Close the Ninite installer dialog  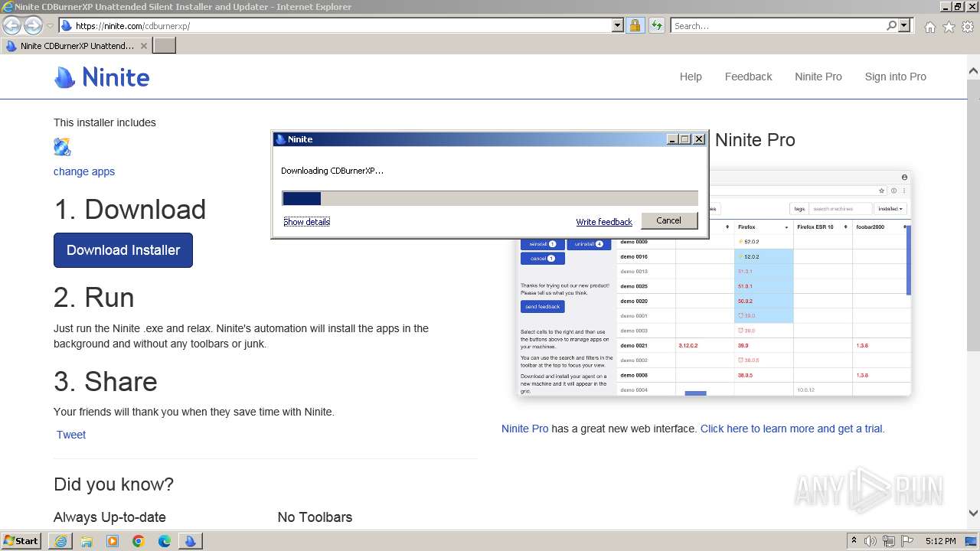pos(699,139)
